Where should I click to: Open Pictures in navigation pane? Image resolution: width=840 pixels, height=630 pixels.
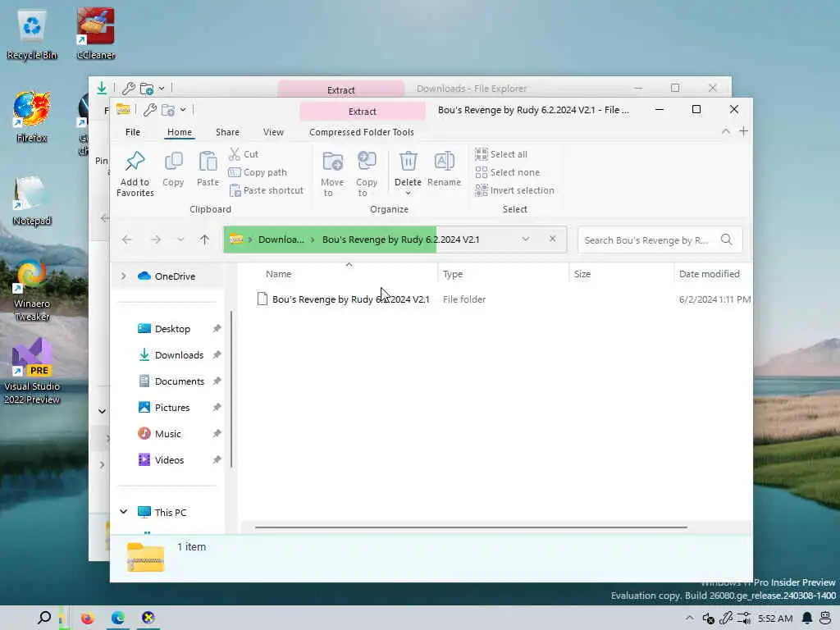[x=172, y=408]
